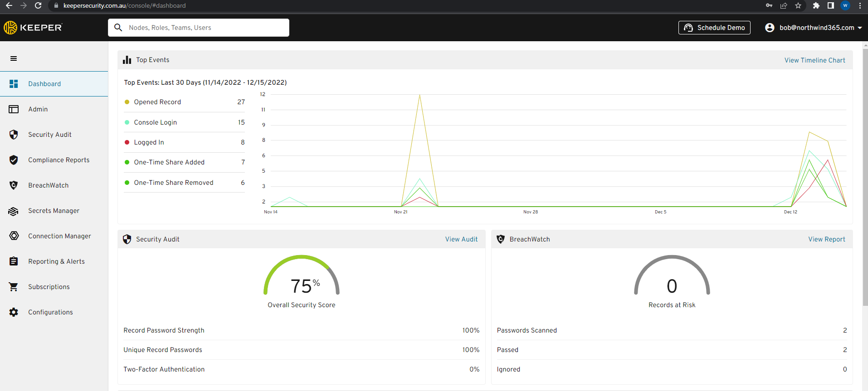Toggle Console Login series in legend

(155, 122)
